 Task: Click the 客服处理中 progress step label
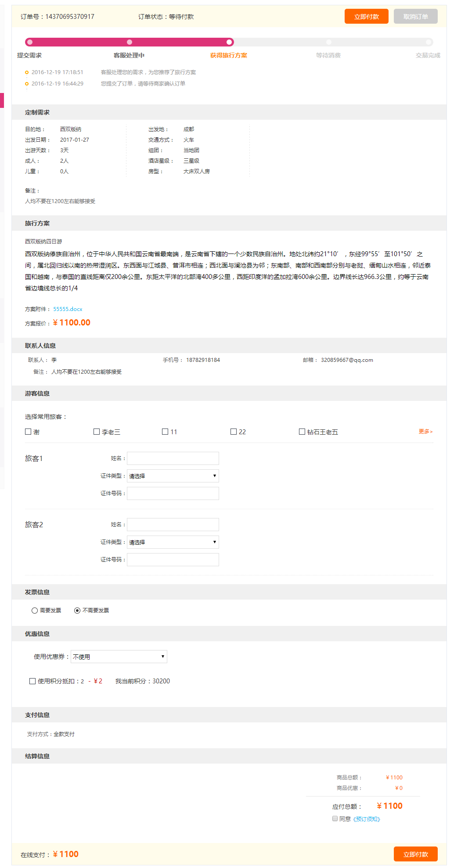point(129,55)
